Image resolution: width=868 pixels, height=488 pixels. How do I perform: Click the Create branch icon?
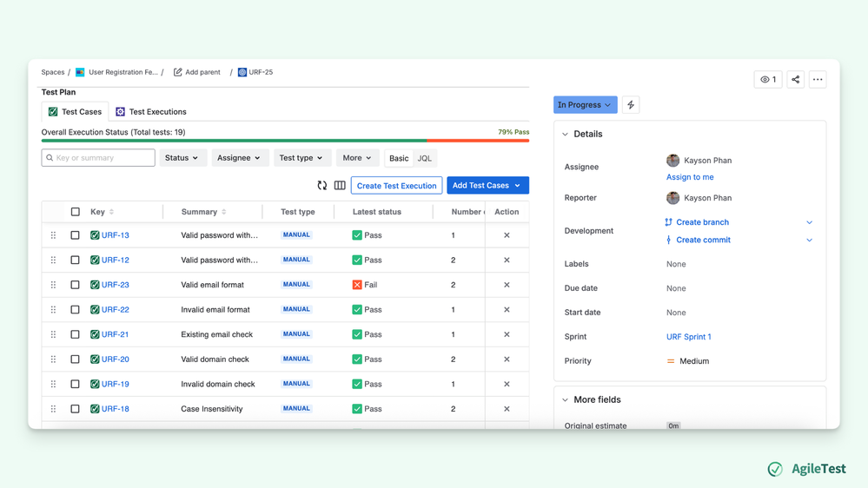(x=669, y=222)
